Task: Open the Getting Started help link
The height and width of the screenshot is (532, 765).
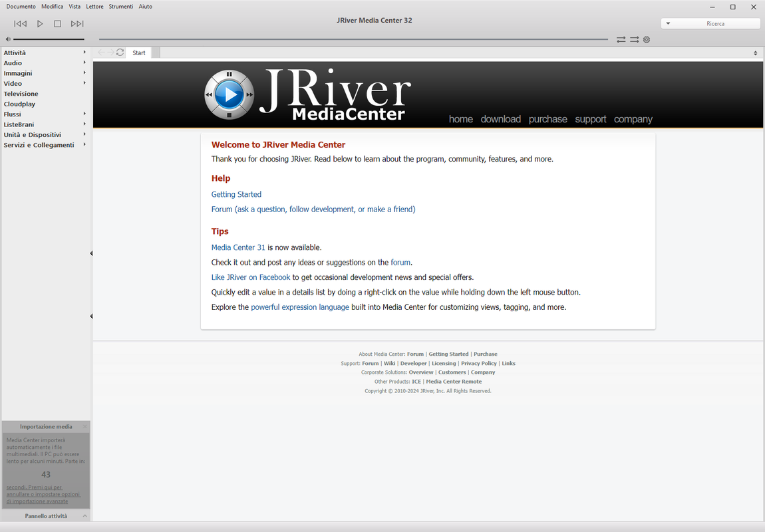Action: point(236,194)
